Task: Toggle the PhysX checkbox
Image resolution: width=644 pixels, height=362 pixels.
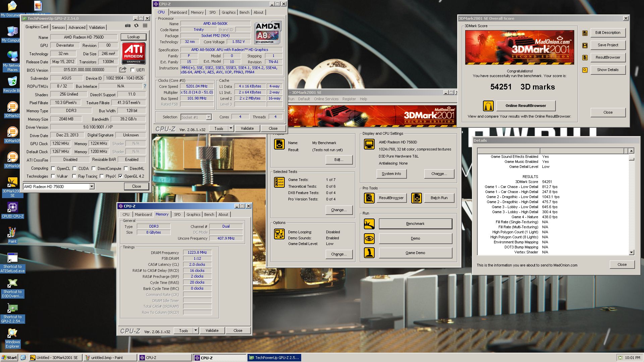Action: click(102, 176)
